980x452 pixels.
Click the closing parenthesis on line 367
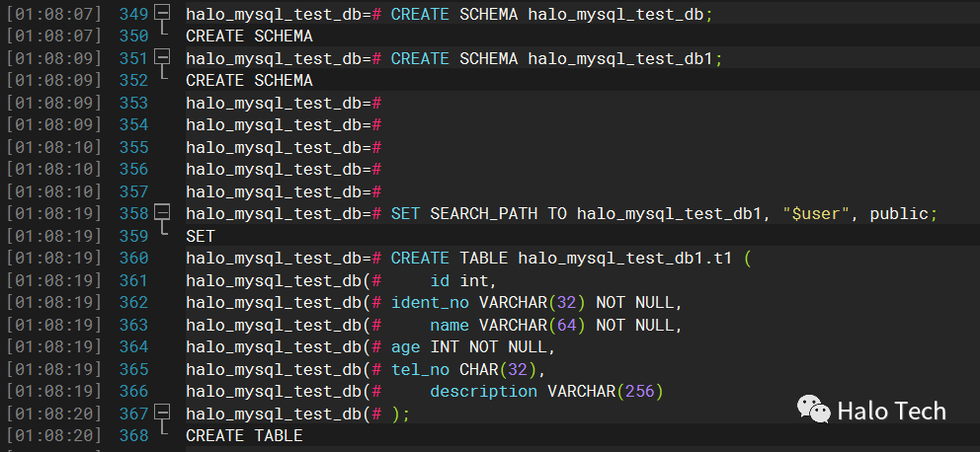pos(395,414)
